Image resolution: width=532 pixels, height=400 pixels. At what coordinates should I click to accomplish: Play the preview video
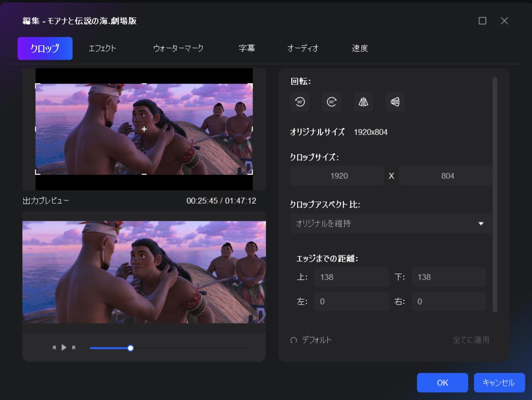tap(64, 347)
